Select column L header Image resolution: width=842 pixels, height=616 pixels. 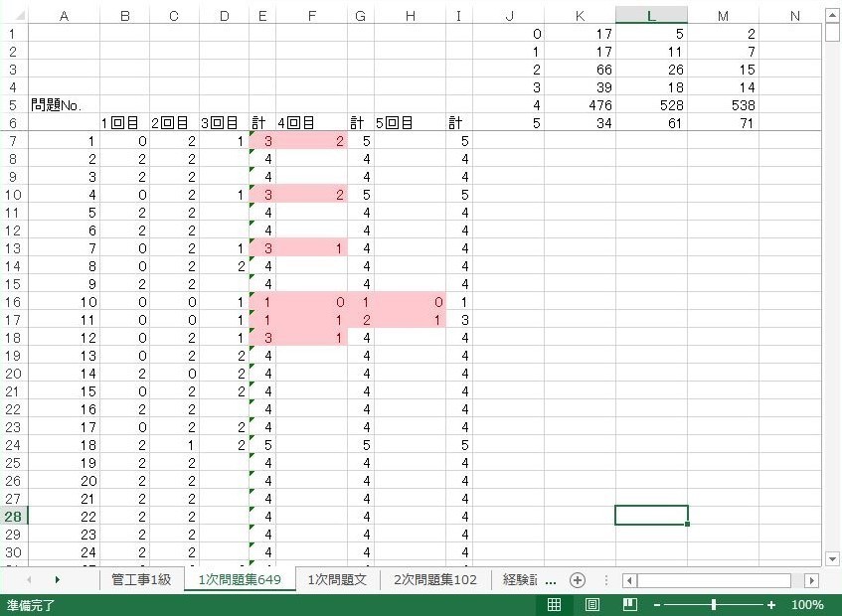coord(651,15)
